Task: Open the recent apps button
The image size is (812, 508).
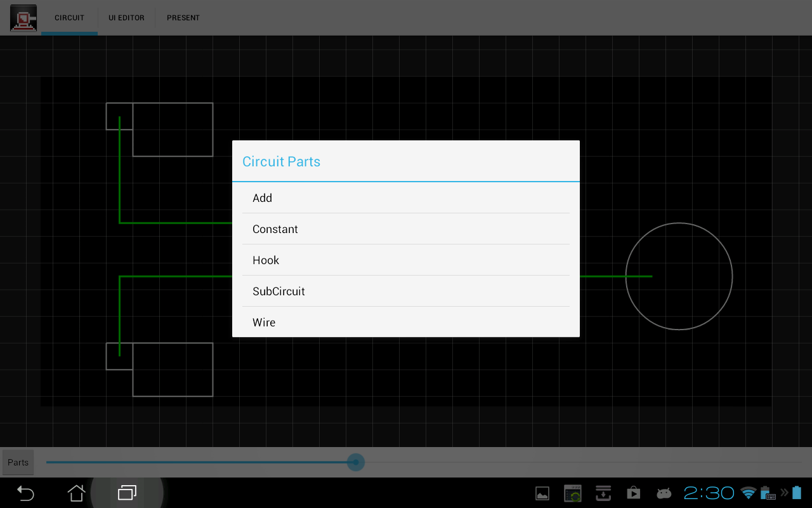Action: coord(127,493)
